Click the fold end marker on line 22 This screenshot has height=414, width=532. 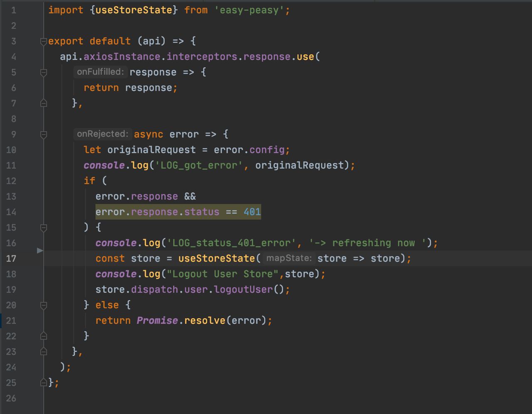coord(44,336)
